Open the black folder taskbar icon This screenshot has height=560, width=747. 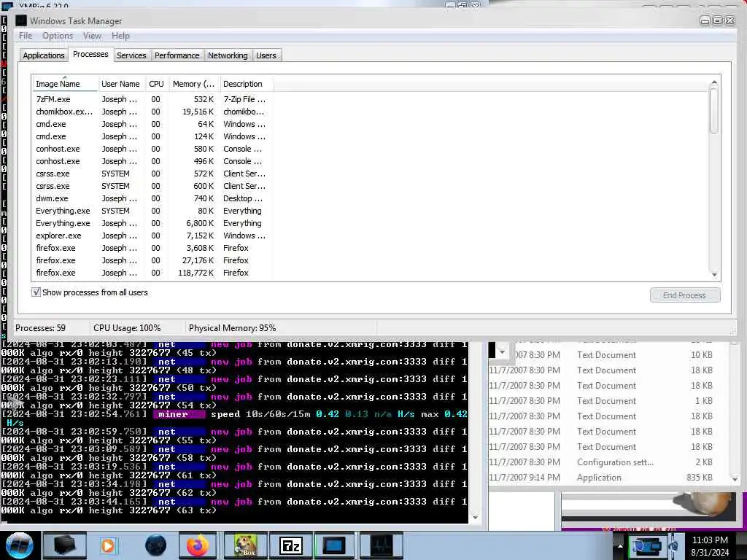click(x=64, y=545)
